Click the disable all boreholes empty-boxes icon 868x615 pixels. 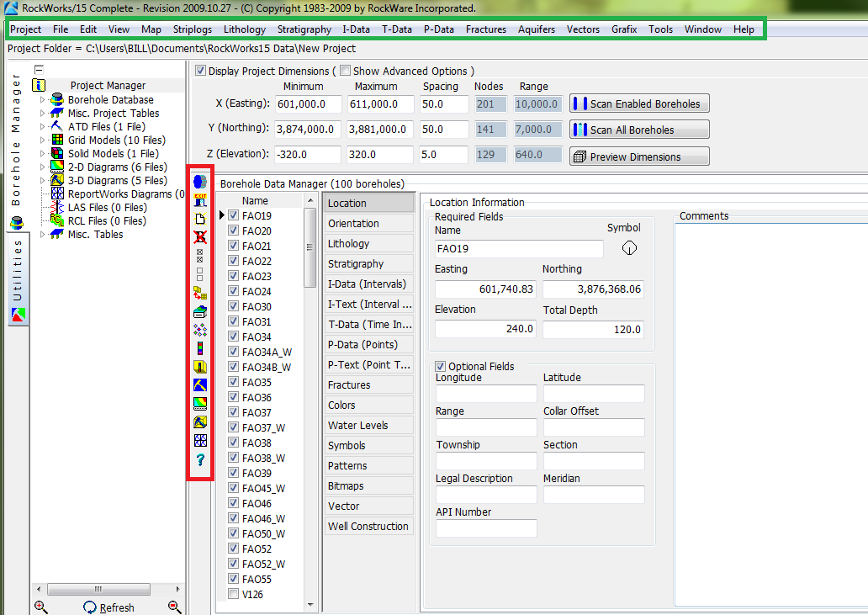click(200, 274)
